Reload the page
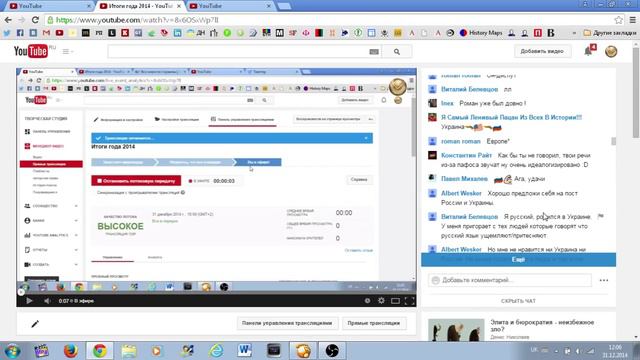The width and height of the screenshot is (640, 360). point(35,20)
